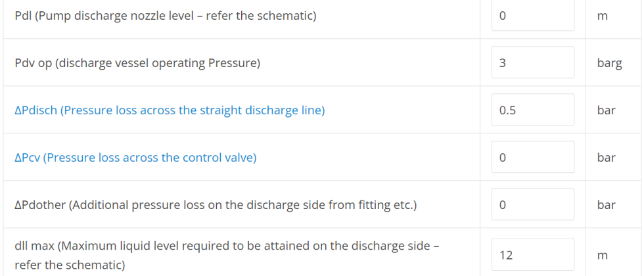
Task: Click the bar unit beside ΔPcv field
Action: (606, 158)
